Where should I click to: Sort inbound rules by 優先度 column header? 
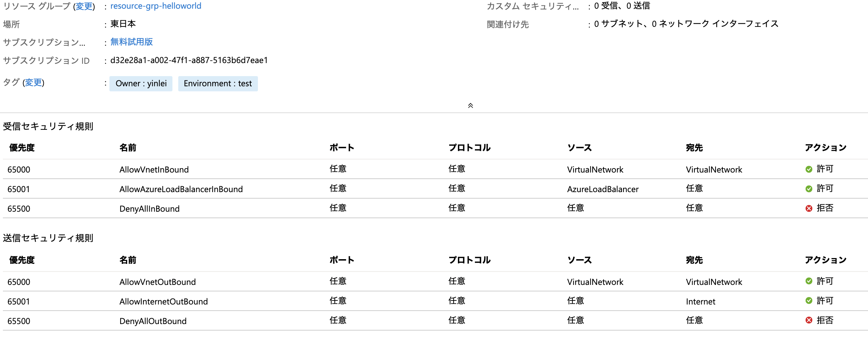click(x=22, y=148)
